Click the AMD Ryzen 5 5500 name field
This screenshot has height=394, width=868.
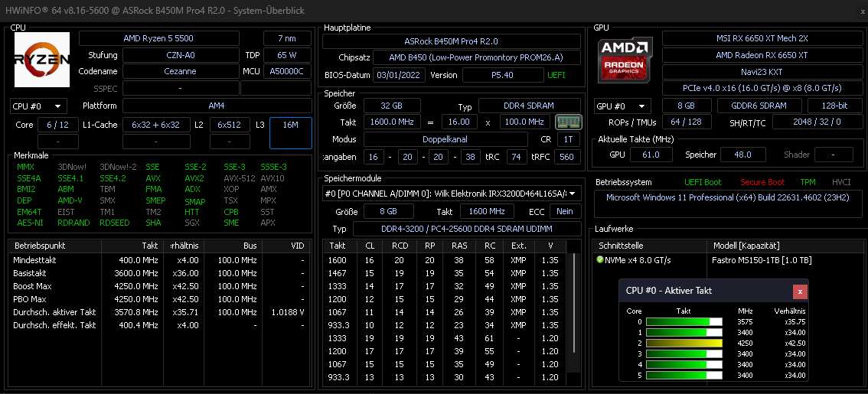(159, 39)
